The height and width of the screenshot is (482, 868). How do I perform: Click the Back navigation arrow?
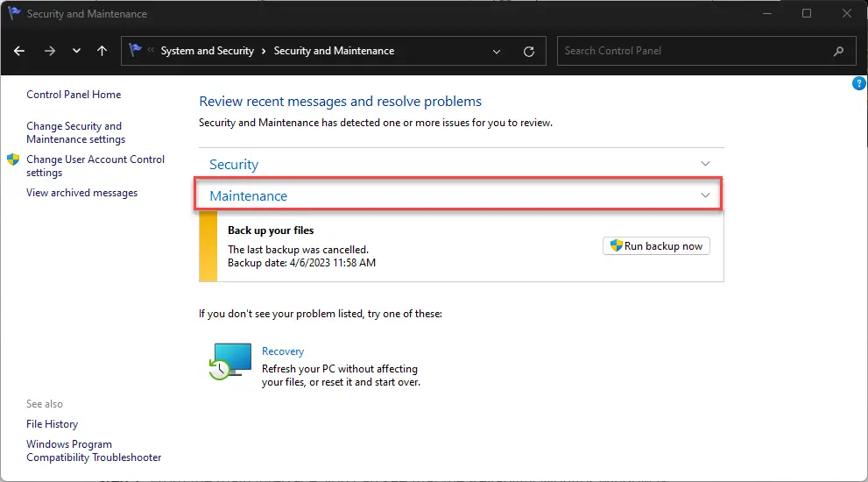[20, 51]
